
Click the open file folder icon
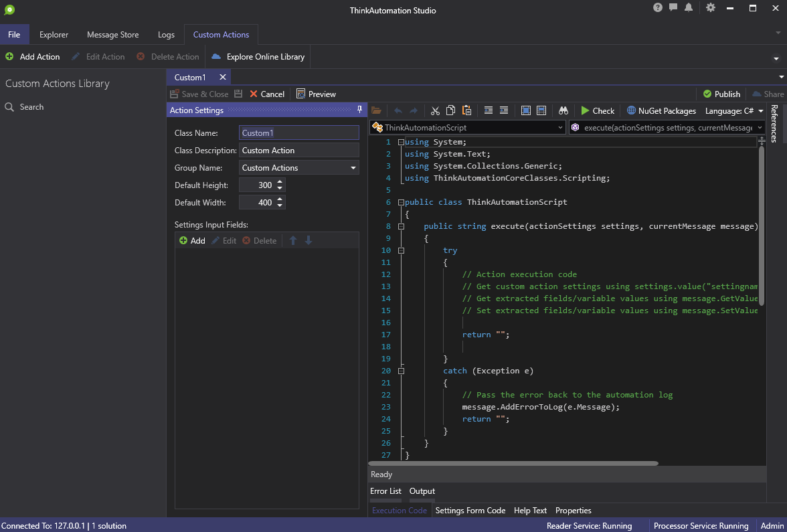[376, 111]
